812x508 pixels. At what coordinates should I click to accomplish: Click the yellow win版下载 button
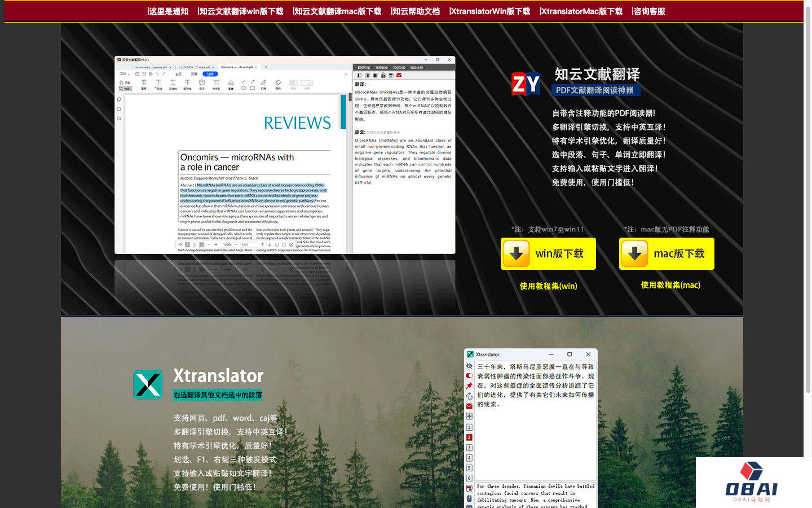(x=548, y=253)
